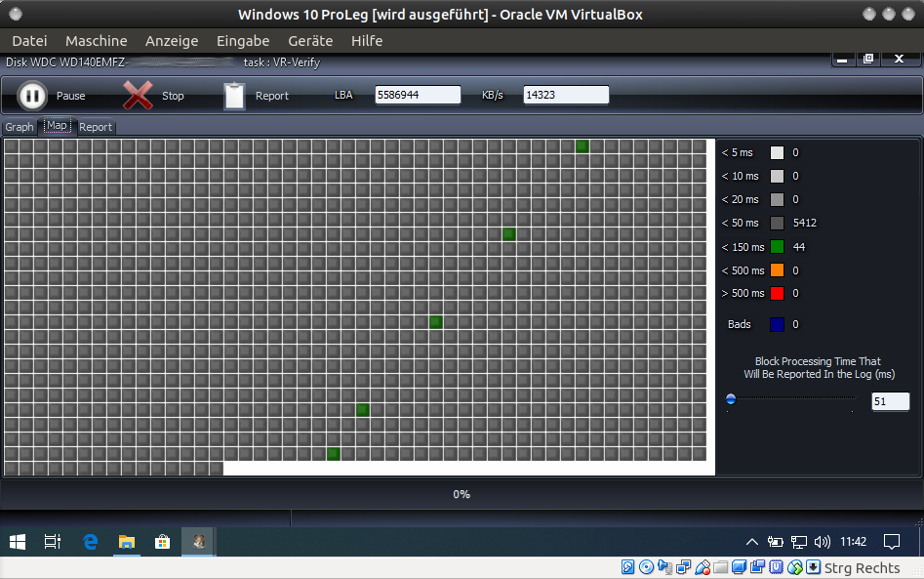Open the Anzeige menu
Screen dimensions: 924x579
(x=172, y=41)
